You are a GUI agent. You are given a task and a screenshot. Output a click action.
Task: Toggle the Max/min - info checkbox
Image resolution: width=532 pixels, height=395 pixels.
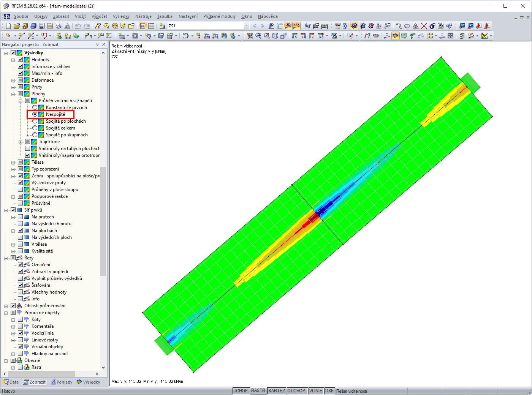[21, 73]
